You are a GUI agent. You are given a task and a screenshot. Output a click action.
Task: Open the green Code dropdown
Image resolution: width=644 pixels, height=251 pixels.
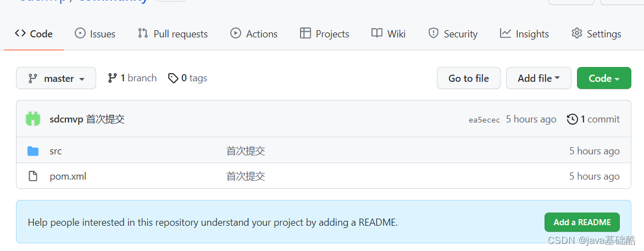(x=604, y=78)
